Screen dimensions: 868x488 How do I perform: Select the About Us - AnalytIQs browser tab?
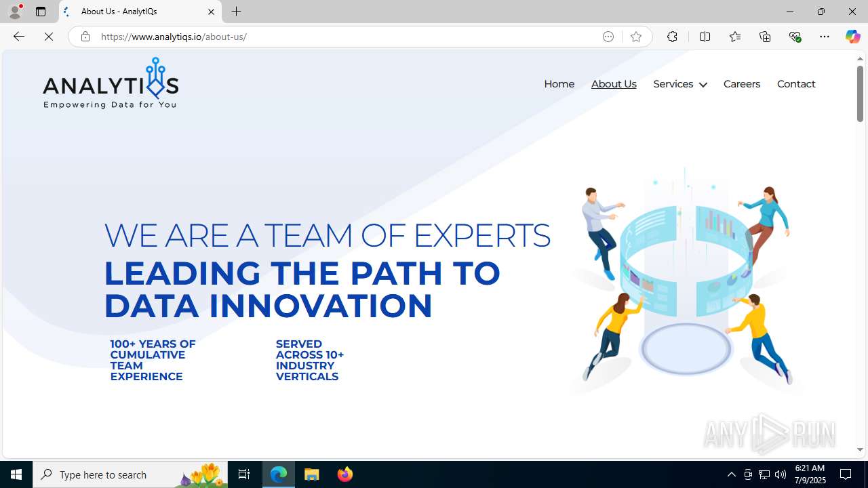pyautogui.click(x=140, y=12)
